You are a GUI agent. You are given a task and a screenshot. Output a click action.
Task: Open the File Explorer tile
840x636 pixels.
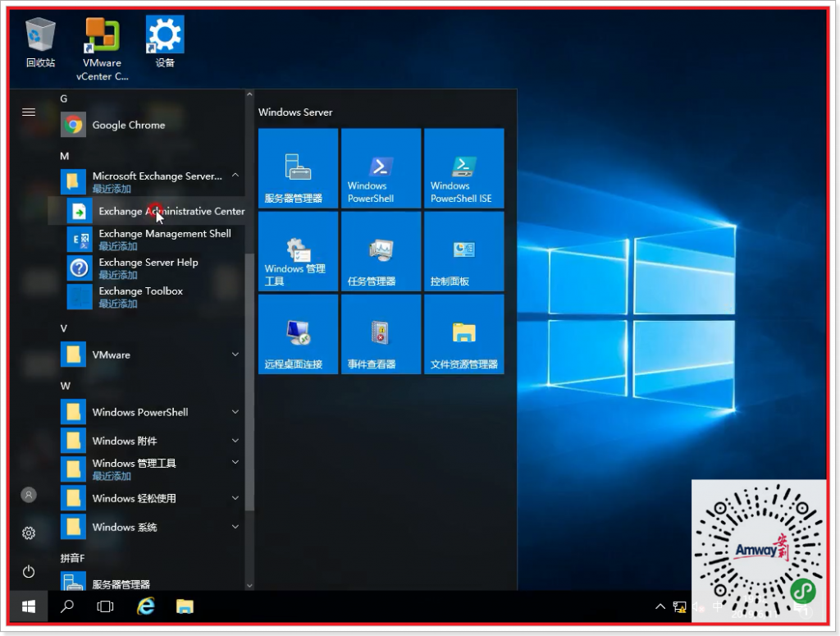tap(463, 334)
